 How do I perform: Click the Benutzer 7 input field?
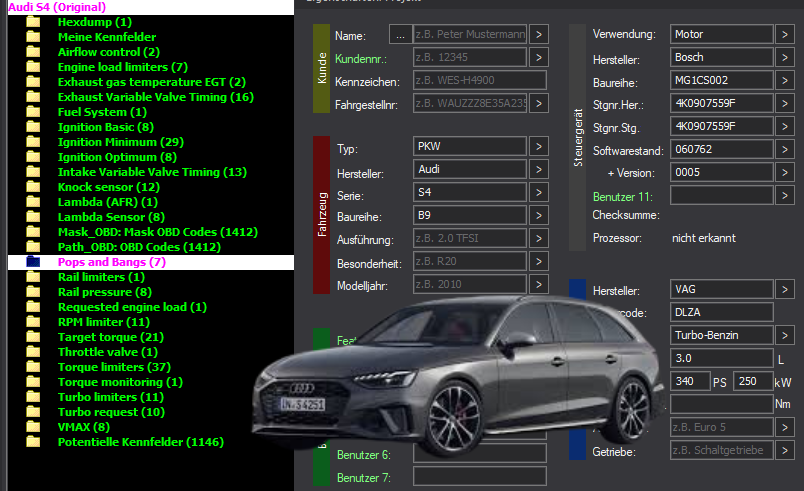pyautogui.click(x=480, y=476)
